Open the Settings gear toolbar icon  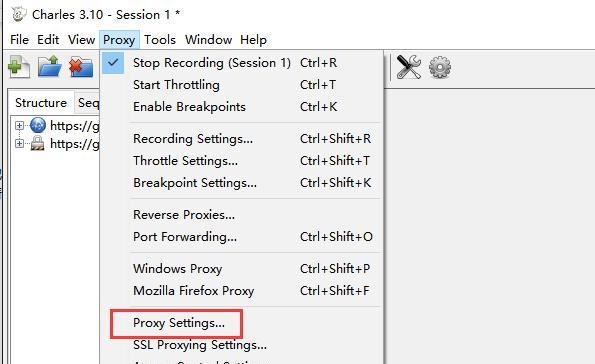tap(440, 68)
